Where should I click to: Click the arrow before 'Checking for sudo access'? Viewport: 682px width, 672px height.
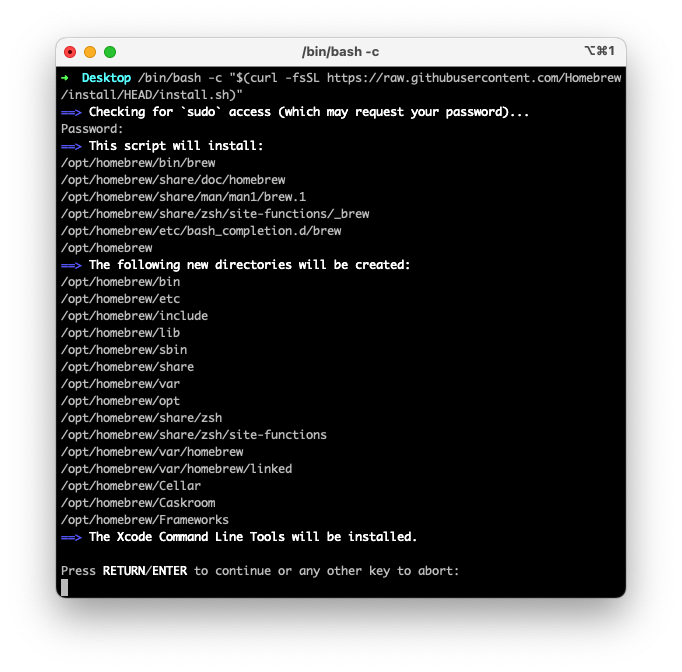click(x=71, y=112)
